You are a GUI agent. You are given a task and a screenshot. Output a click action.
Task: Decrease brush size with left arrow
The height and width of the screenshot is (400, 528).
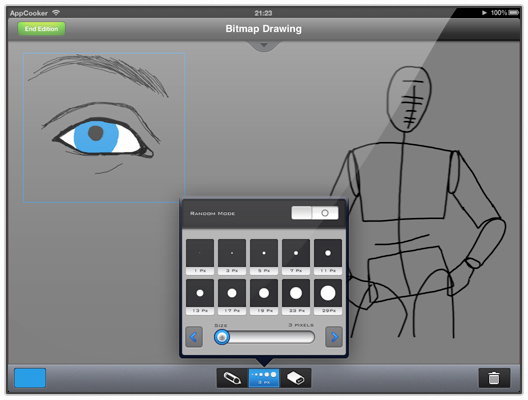(x=194, y=337)
